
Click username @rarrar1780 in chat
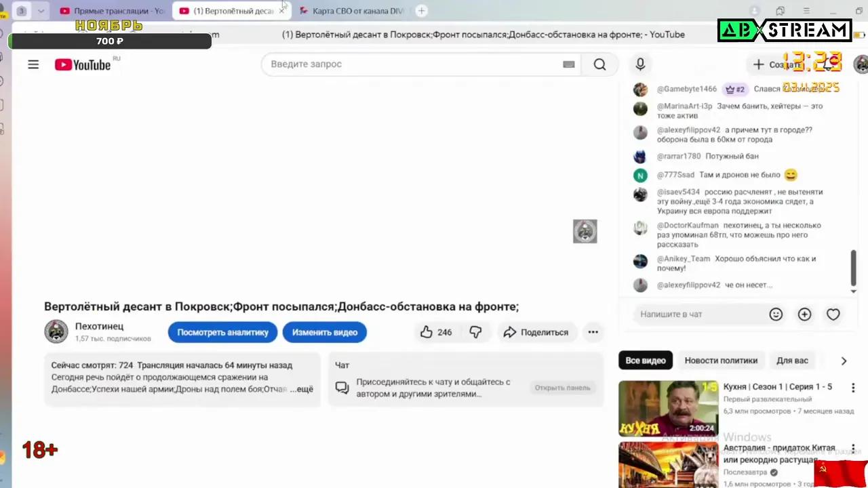679,157
